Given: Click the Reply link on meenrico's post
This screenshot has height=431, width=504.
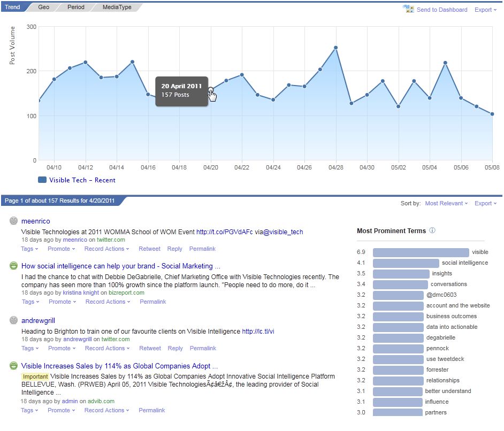Looking at the screenshot, I should coord(174,249).
